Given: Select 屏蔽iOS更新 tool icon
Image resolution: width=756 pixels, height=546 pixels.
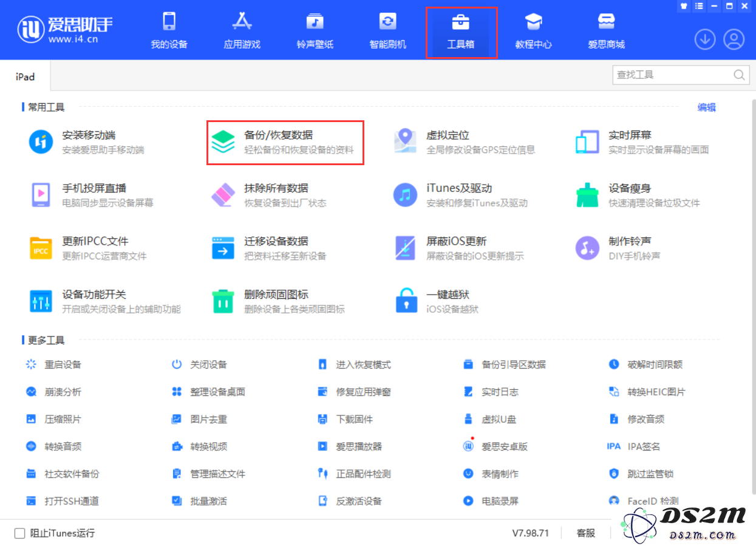Looking at the screenshot, I should point(405,248).
